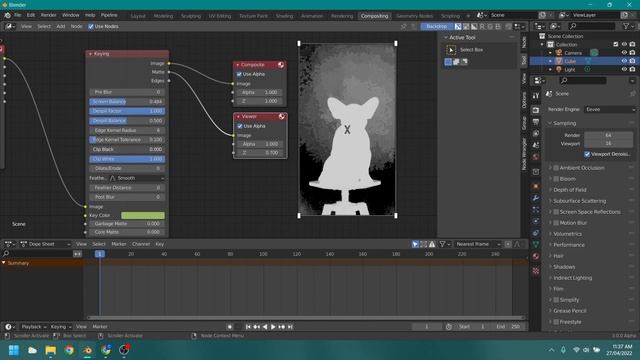
Task: Open Chrome from the Windows taskbar
Action: (x=69, y=350)
